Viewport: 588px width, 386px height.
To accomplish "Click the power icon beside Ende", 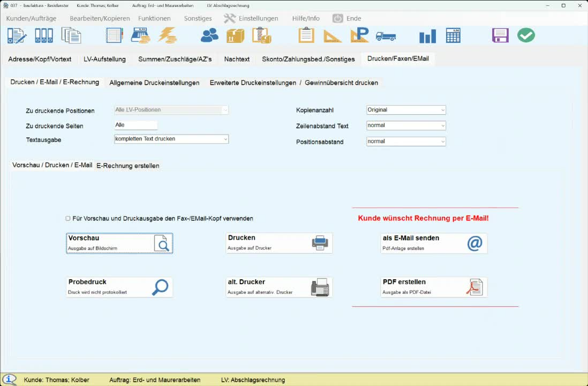I will coord(338,18).
